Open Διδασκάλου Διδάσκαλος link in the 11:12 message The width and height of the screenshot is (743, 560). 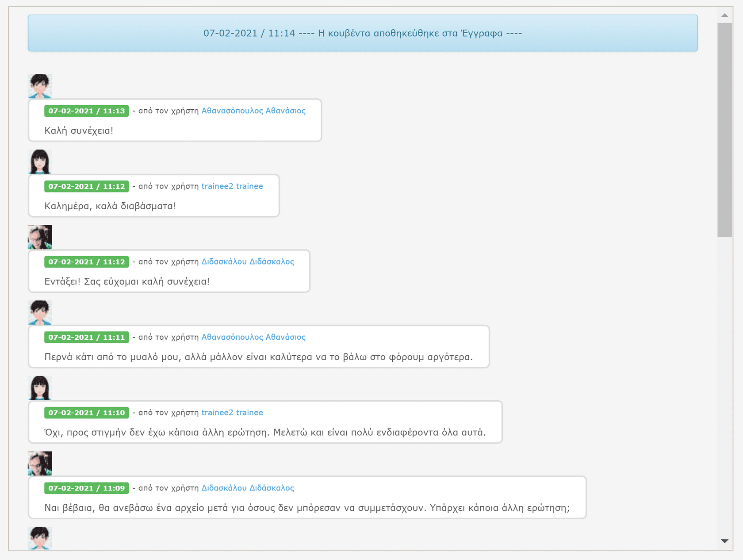(x=248, y=262)
